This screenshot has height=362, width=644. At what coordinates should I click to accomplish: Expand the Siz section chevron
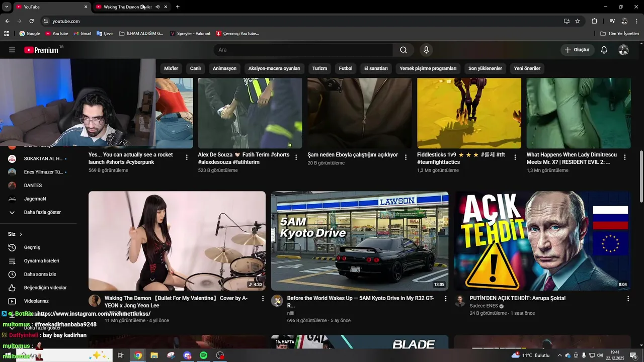(x=21, y=234)
